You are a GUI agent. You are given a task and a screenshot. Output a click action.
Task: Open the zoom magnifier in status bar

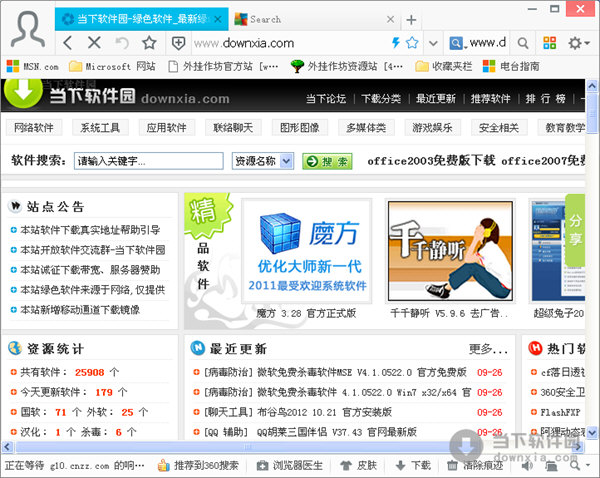[x=575, y=465]
